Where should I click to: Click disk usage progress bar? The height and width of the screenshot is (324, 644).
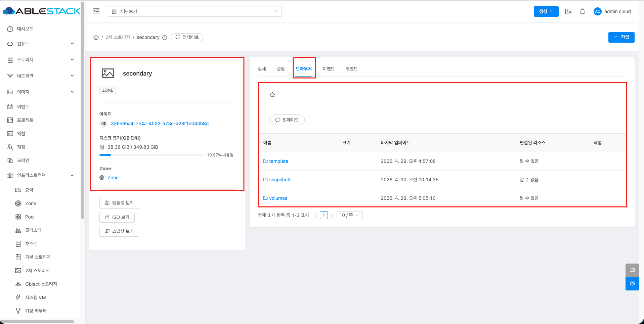(x=152, y=155)
